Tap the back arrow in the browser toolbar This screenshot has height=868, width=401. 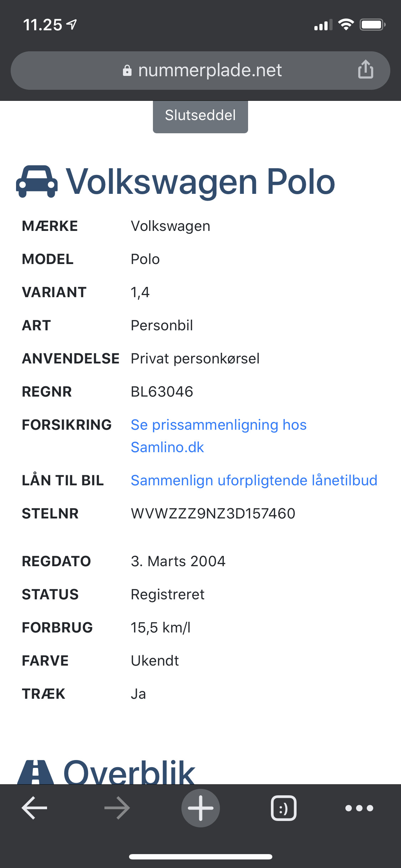(34, 808)
